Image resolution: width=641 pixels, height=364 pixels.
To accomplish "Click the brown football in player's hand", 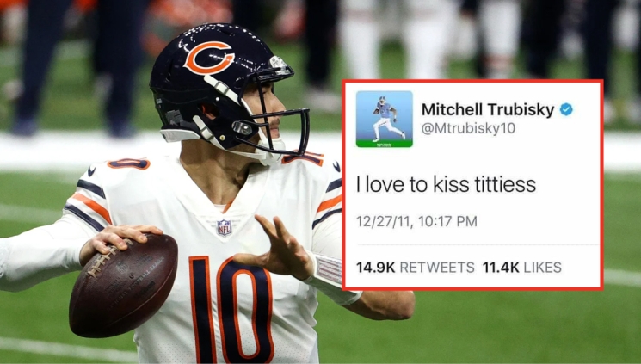I will (x=123, y=285).
